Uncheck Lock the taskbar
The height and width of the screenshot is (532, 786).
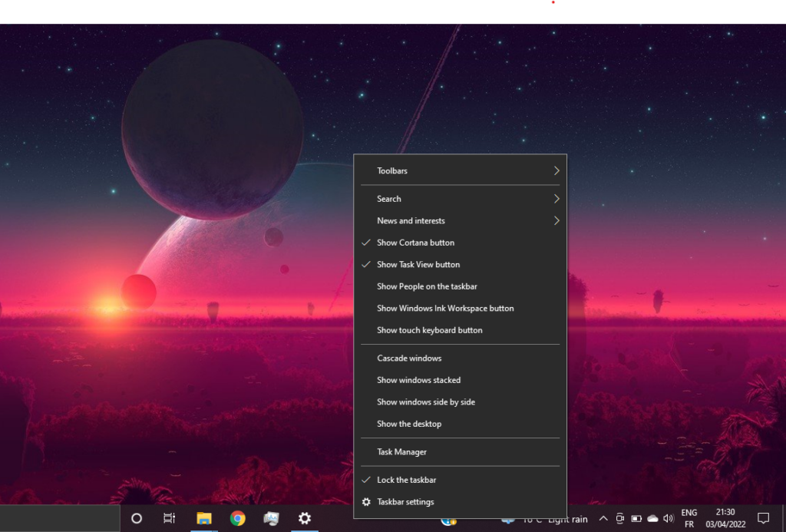coord(461,480)
